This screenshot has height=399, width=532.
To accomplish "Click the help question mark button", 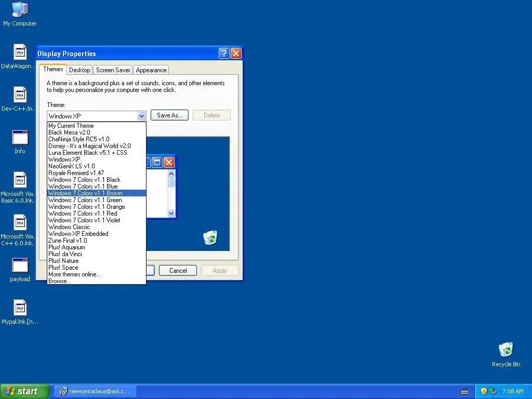I will tap(224, 54).
